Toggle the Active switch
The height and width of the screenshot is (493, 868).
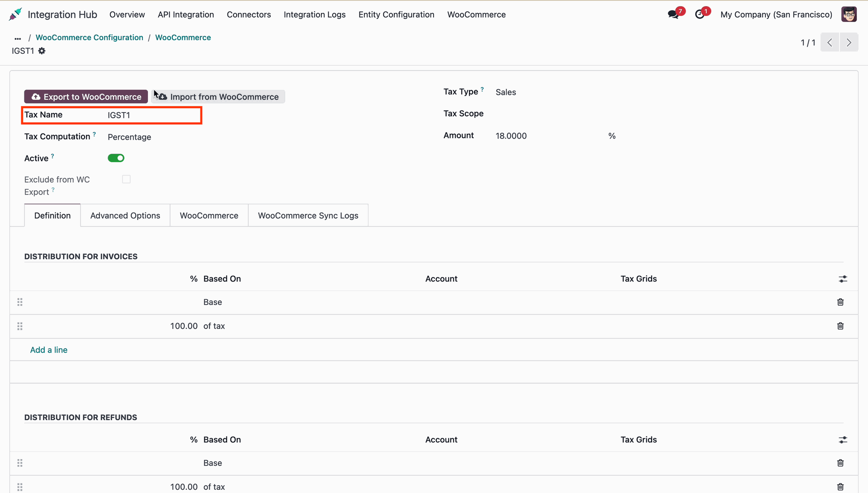tap(116, 158)
